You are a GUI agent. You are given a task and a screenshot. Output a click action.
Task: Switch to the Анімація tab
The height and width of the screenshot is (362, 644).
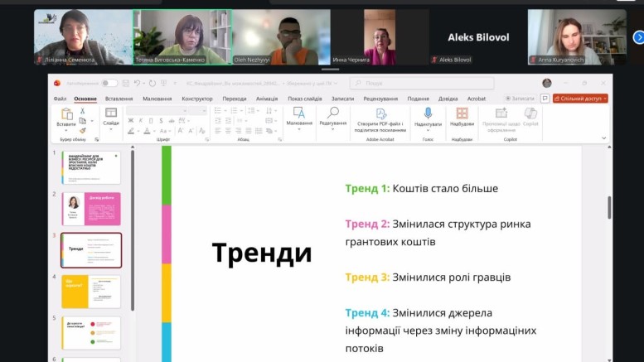point(267,99)
